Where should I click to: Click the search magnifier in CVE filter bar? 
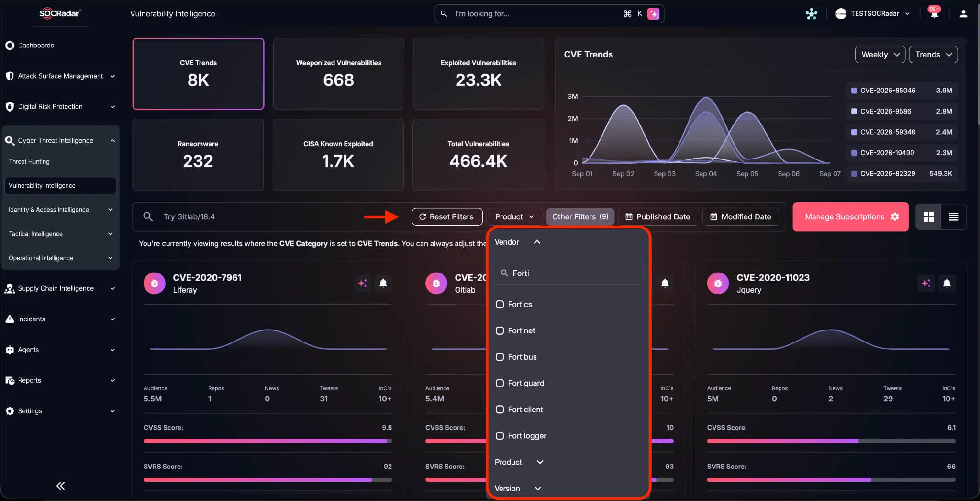[x=148, y=216]
